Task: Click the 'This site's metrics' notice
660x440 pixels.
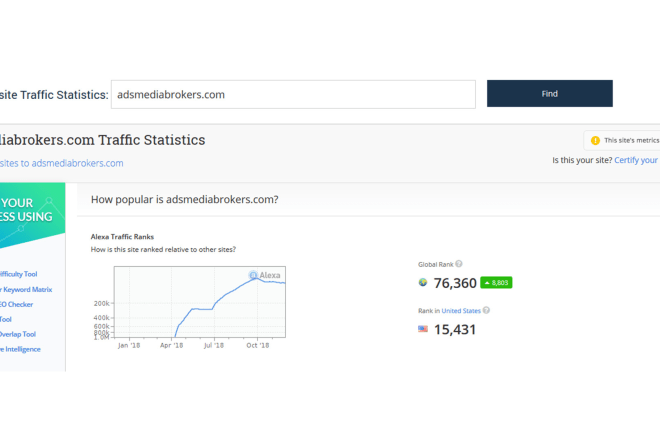Action: [x=622, y=141]
